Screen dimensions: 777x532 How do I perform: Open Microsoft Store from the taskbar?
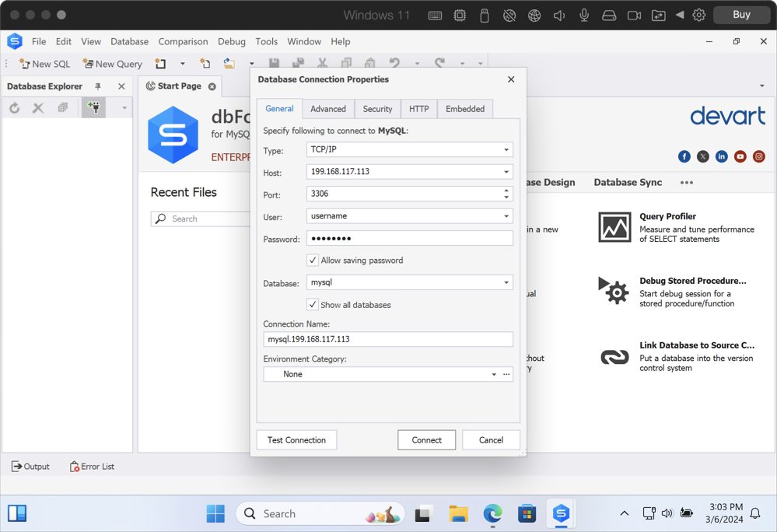click(x=527, y=513)
